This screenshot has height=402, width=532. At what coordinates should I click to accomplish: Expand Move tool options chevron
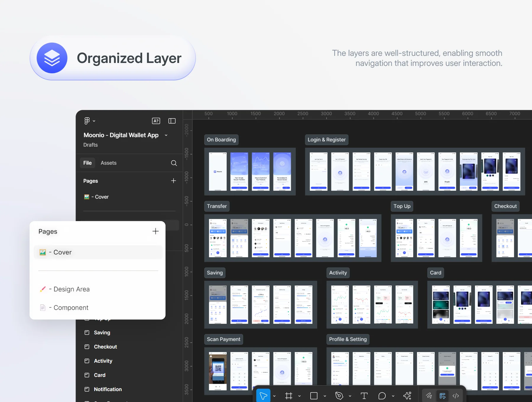tap(274, 396)
